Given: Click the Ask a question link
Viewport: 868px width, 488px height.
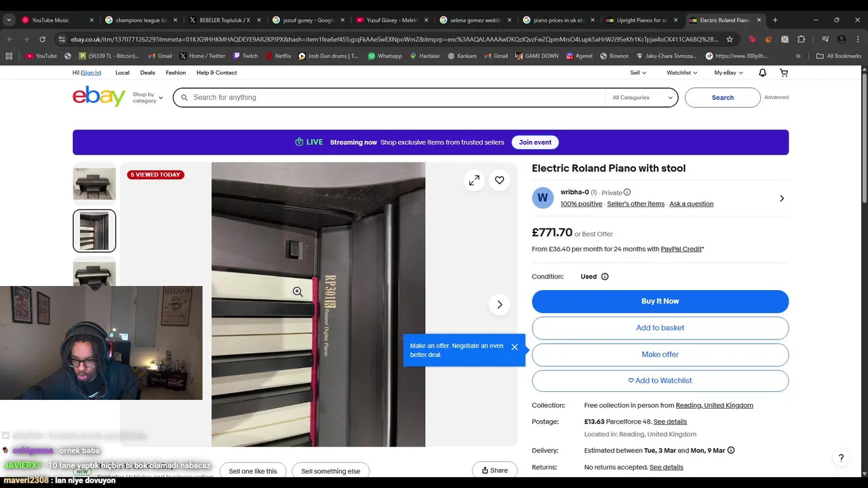Looking at the screenshot, I should [691, 203].
